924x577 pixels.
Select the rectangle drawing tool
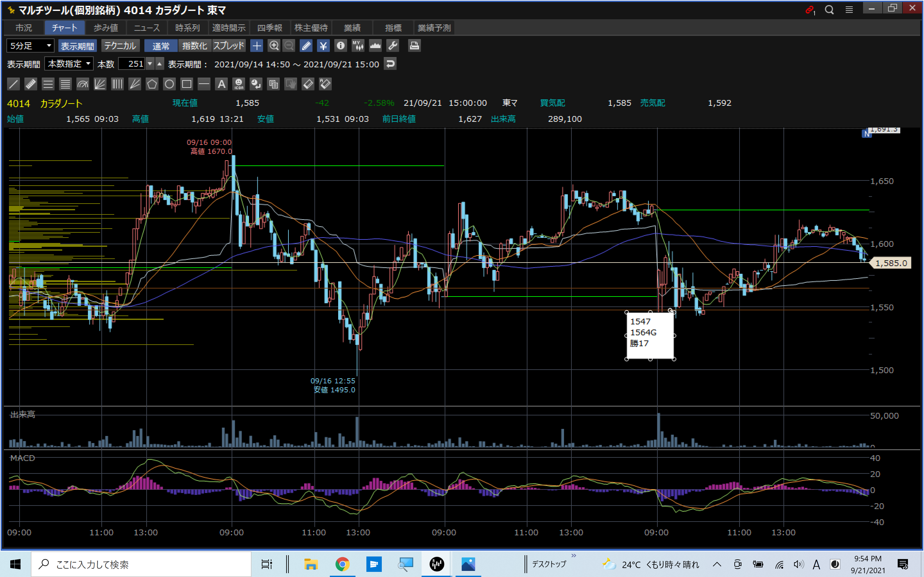point(187,84)
